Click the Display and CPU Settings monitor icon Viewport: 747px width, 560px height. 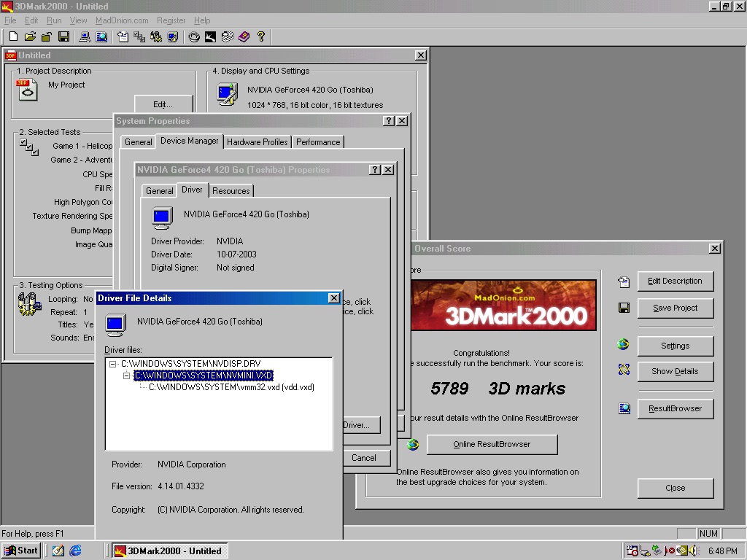click(228, 94)
